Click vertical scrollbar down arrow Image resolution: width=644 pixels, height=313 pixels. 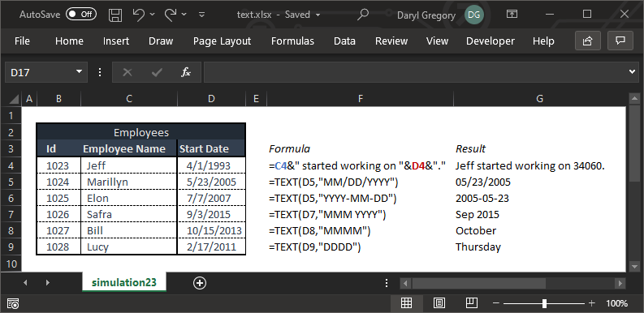(x=635, y=266)
